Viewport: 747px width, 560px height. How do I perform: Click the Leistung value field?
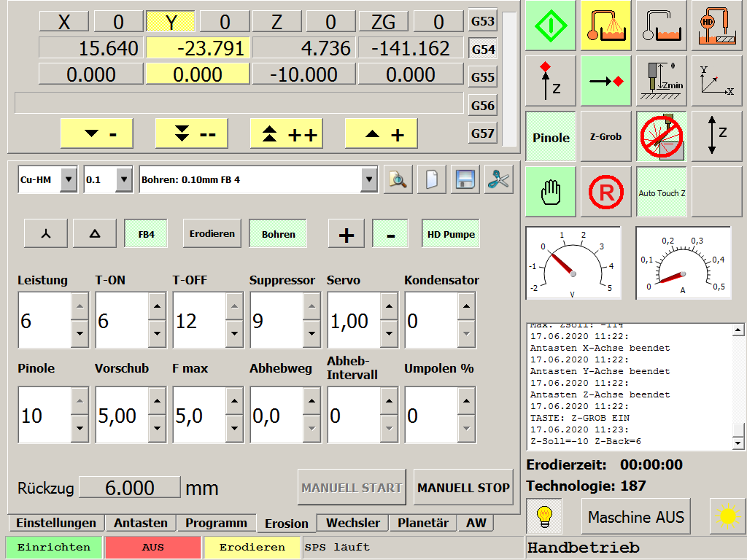[44, 320]
